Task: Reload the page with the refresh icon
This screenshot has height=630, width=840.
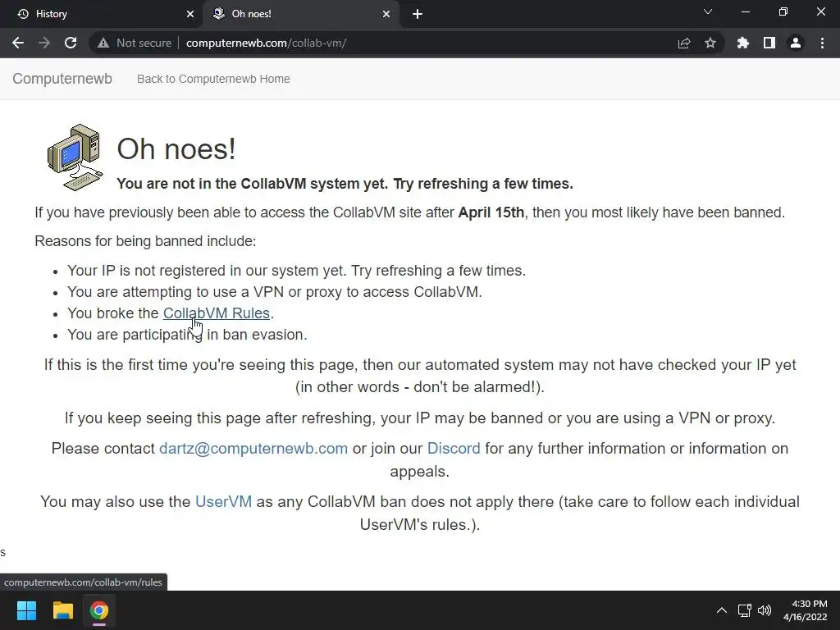Action: click(x=71, y=43)
